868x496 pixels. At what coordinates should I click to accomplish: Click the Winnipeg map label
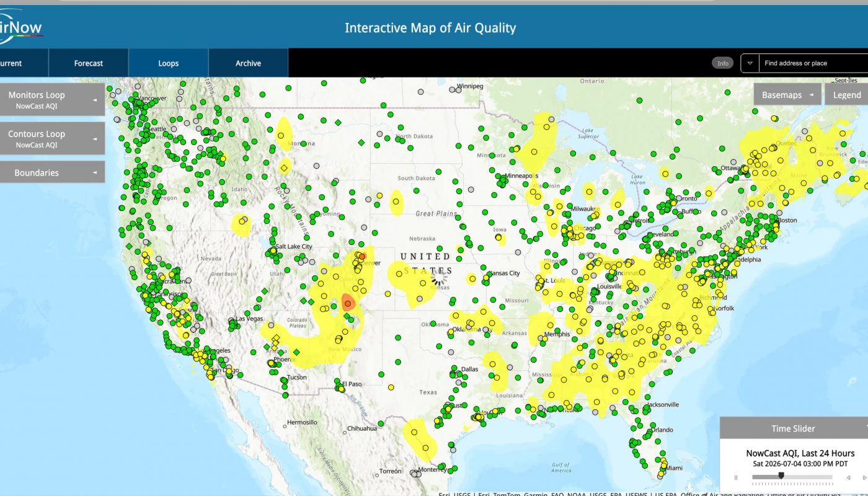[x=469, y=86]
